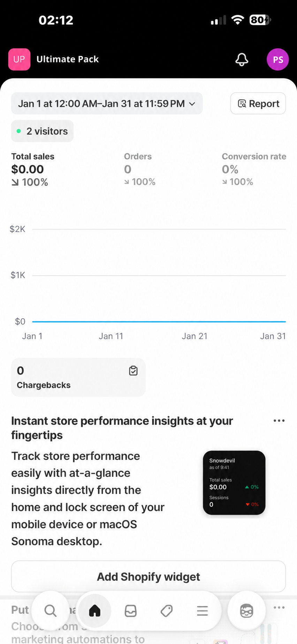Tap the PS profile avatar
This screenshot has width=297, height=644.
[278, 59]
